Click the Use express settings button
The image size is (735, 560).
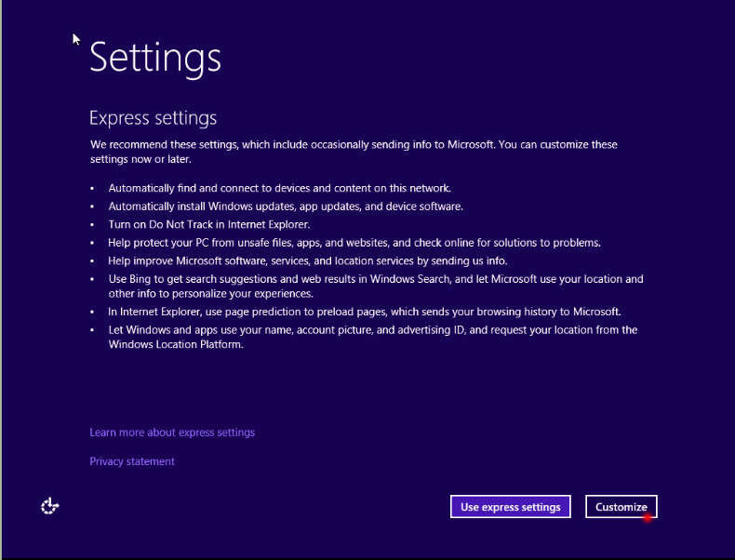click(511, 507)
